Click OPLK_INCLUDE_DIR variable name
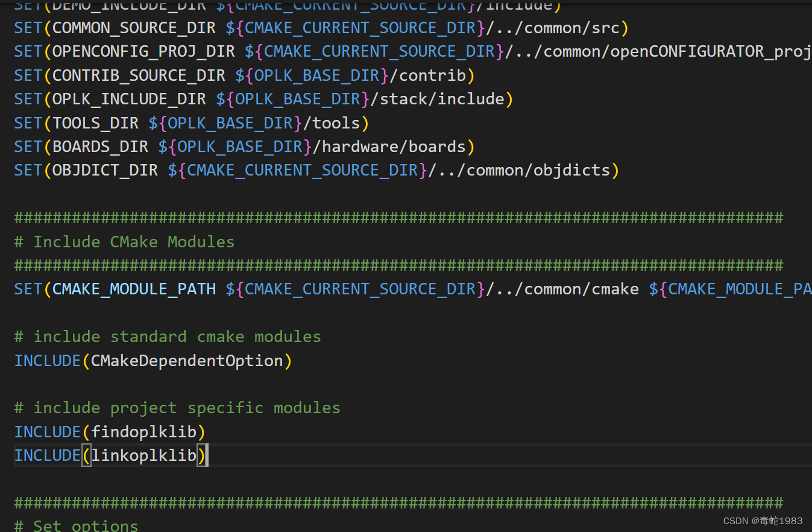This screenshot has width=812, height=532. pos(129,99)
